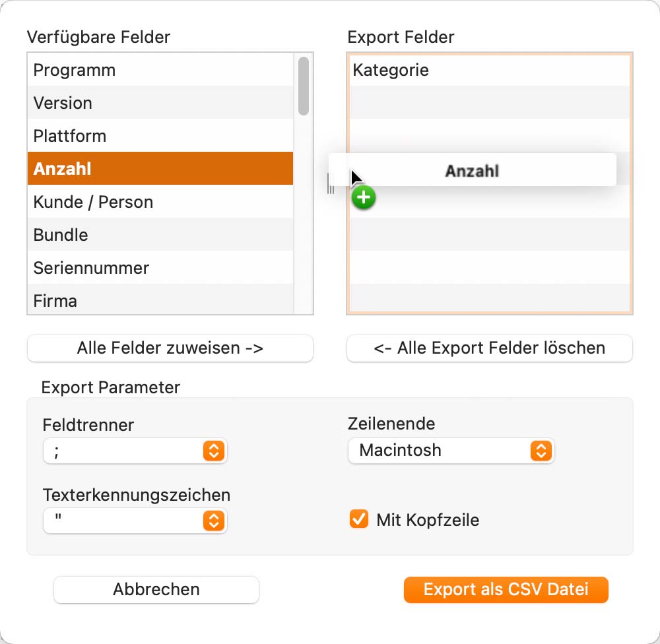Open the Texterkennungszeichen dropdown
Viewport: 660px width, 644px height.
tap(135, 521)
